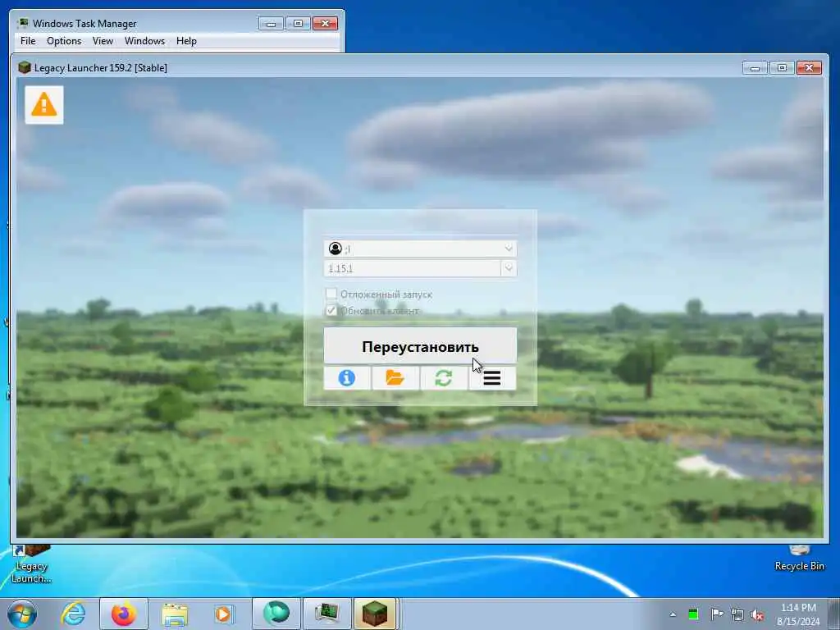Screen dimensions: 840x630
Task: Open the blue info icon button
Action: [x=347, y=378]
